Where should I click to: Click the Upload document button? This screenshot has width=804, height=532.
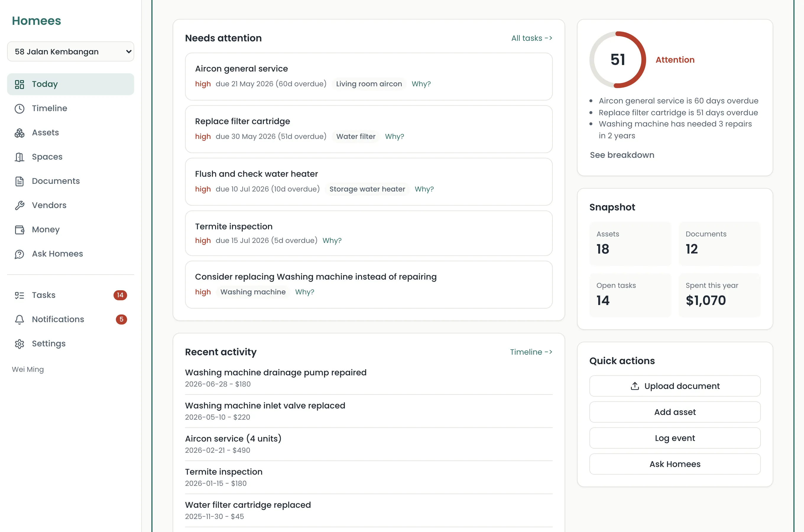[x=675, y=386]
